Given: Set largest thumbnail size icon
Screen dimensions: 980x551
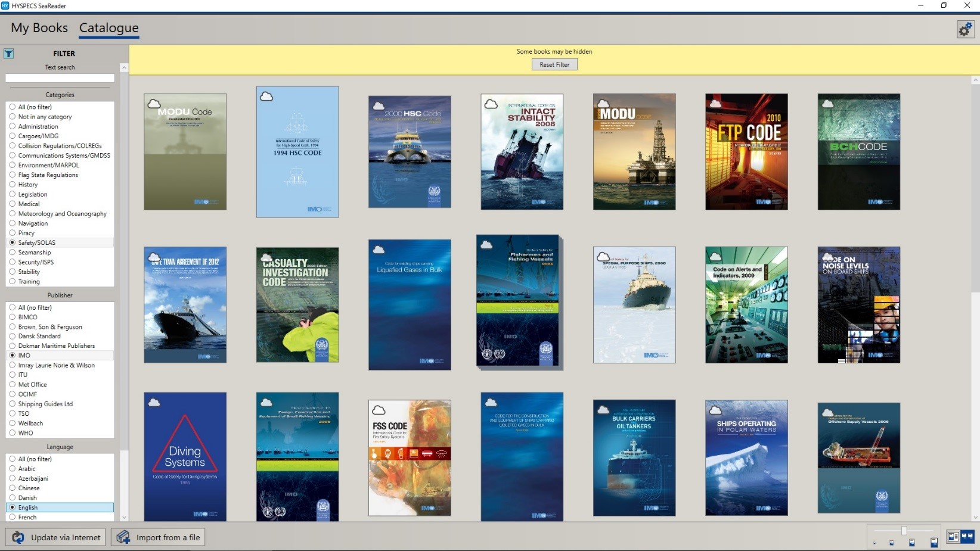Looking at the screenshot, I should tap(934, 542).
